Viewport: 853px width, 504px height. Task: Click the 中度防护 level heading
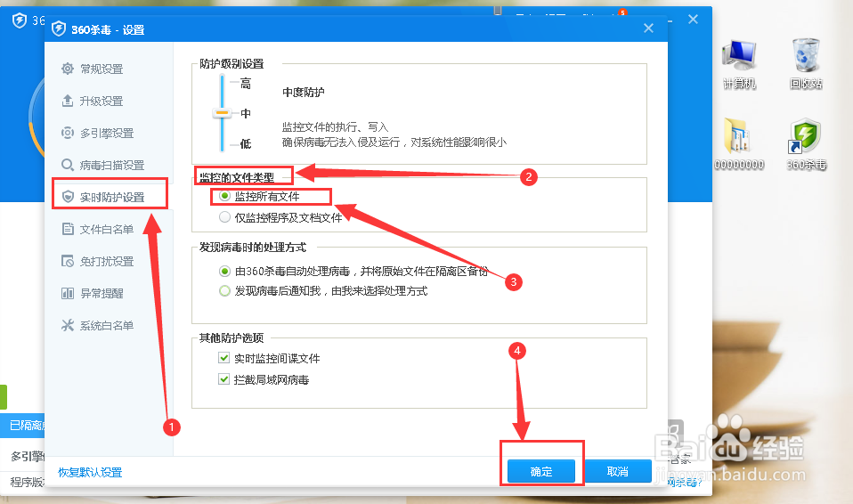click(303, 93)
